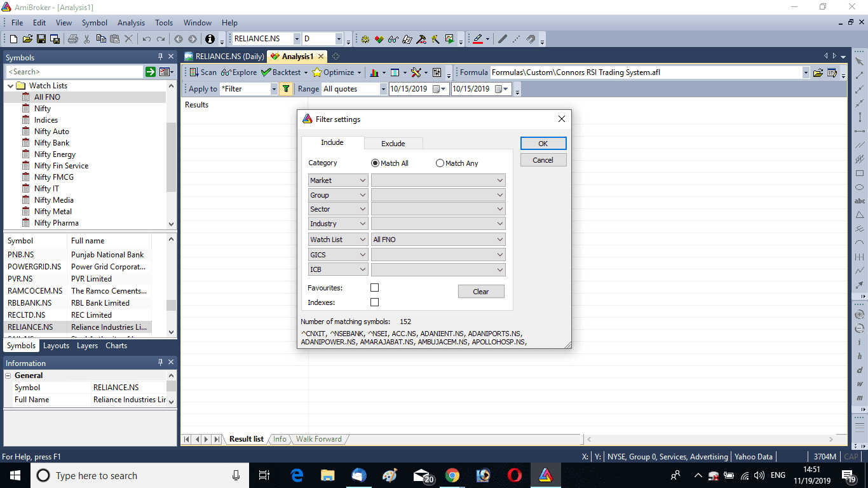Viewport: 868px width, 488px height.
Task: Select the ellipse drawing tool
Action: (860, 187)
